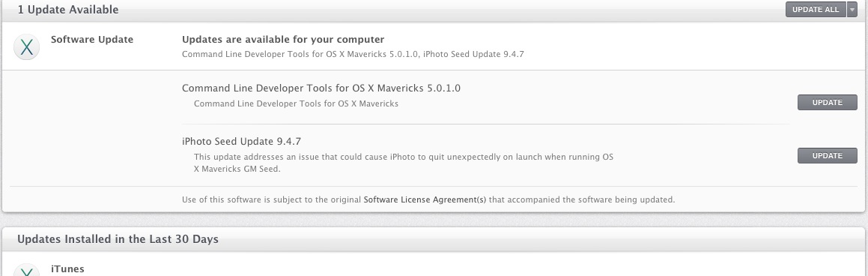Click the OS X Software Update icon
The width and height of the screenshot is (868, 276).
click(x=26, y=47)
